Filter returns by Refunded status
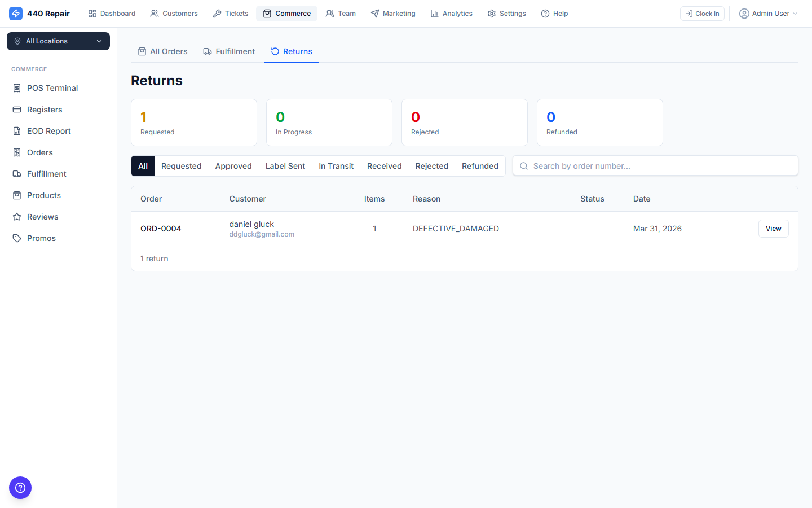The width and height of the screenshot is (812, 508). pyautogui.click(x=480, y=166)
